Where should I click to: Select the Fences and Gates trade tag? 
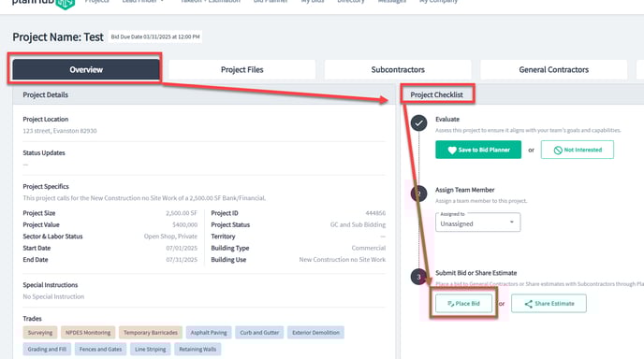click(x=101, y=349)
